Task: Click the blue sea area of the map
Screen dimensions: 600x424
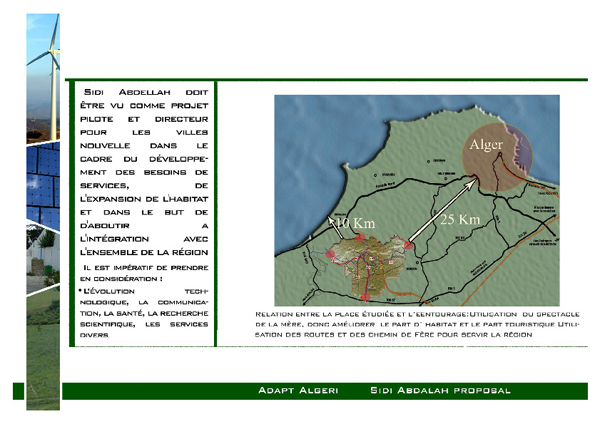Action: (330, 130)
